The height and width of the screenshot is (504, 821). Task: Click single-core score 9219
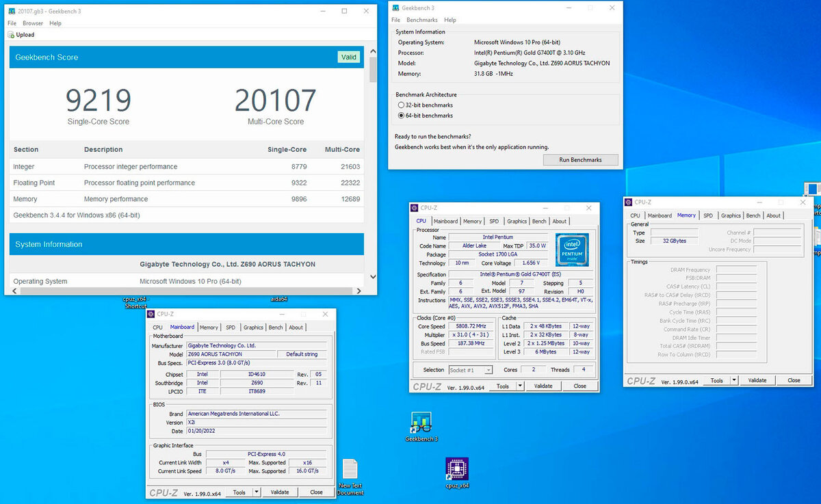[98, 101]
